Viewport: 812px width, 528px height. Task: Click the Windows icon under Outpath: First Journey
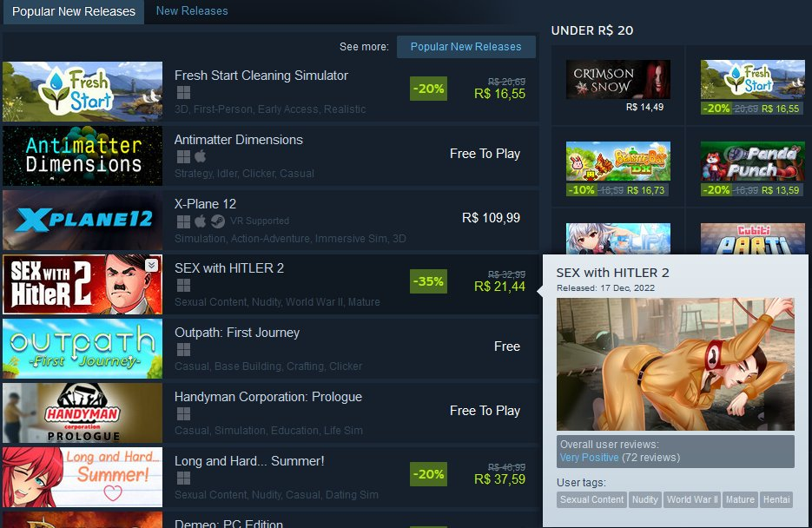pos(183,350)
